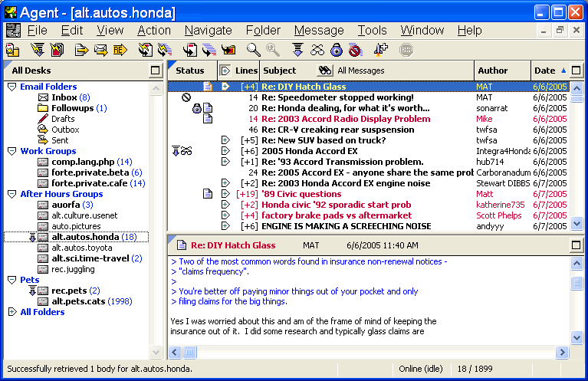
Task: Open the Folder menu
Action: coord(263,31)
